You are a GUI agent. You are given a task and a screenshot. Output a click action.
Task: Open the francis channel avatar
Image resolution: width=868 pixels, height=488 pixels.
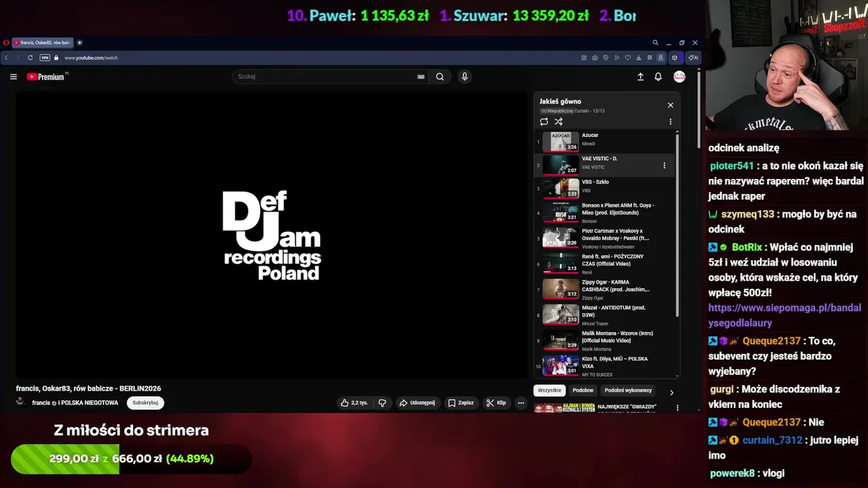coord(21,403)
